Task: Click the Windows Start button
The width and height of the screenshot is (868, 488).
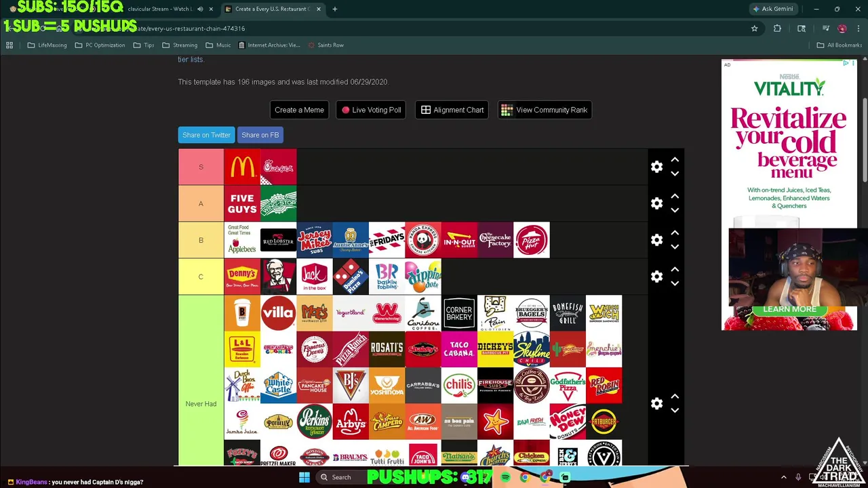Action: [x=304, y=477]
